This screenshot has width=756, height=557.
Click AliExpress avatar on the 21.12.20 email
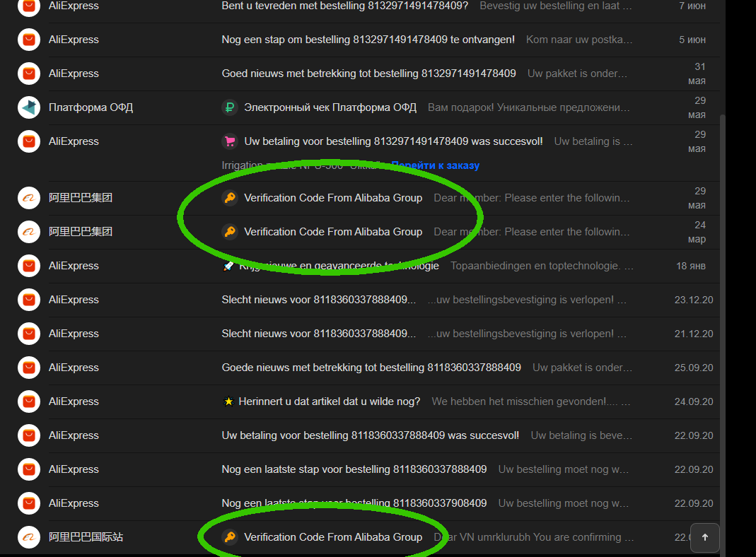coord(29,334)
